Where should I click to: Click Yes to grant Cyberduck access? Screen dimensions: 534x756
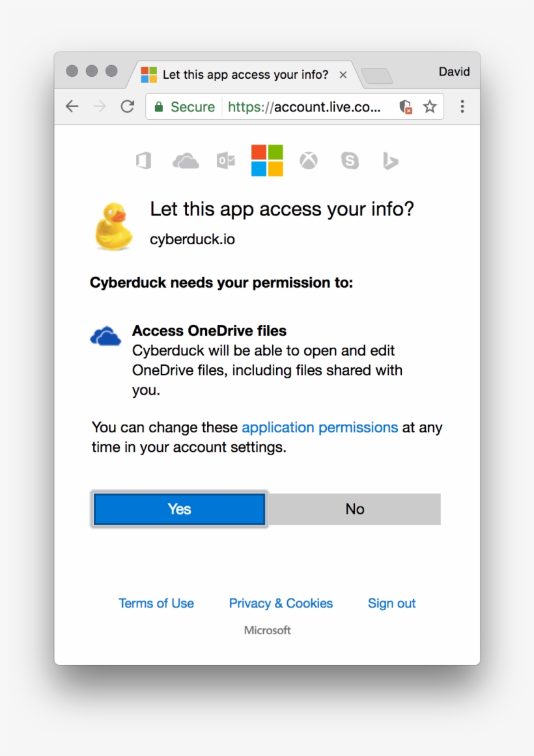coord(179,509)
